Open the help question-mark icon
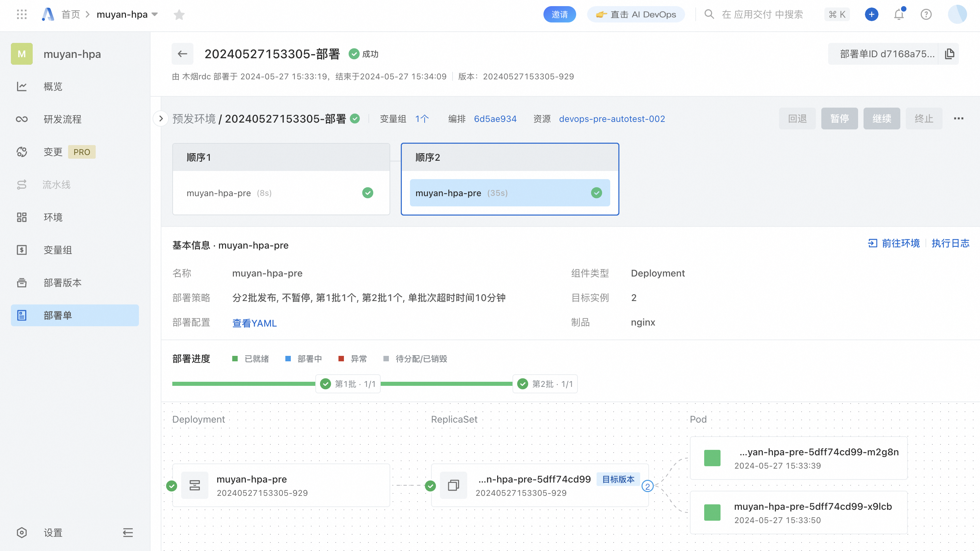 926,14
